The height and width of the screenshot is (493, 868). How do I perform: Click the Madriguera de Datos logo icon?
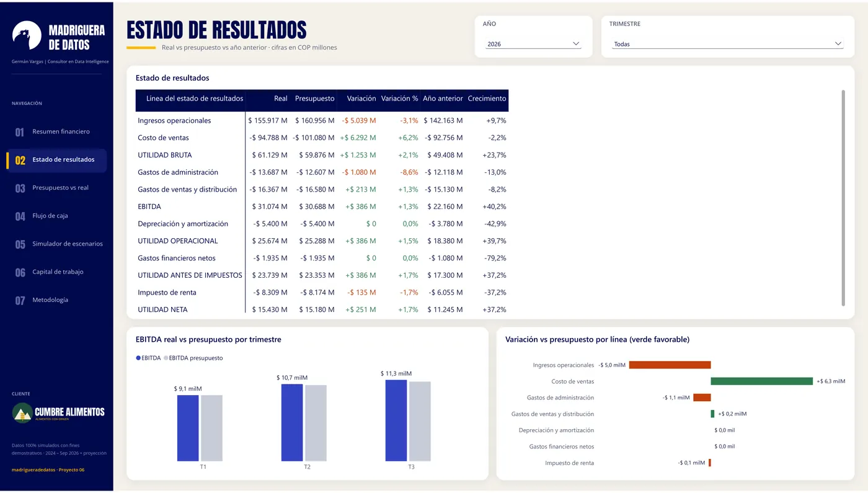27,35
